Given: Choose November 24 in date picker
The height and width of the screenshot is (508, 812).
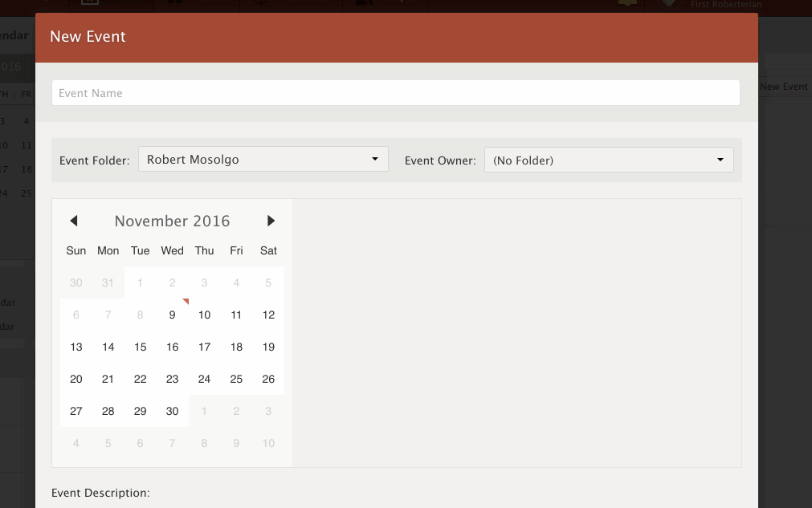Looking at the screenshot, I should pos(205,379).
